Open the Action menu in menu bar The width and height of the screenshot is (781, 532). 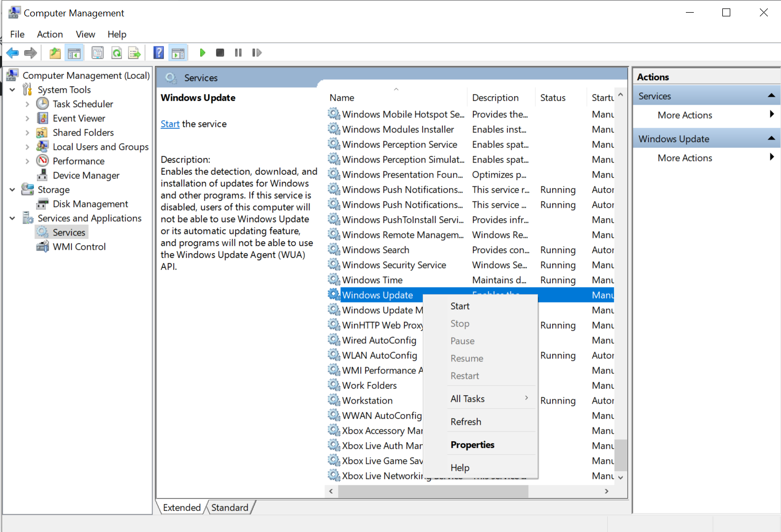click(x=50, y=34)
